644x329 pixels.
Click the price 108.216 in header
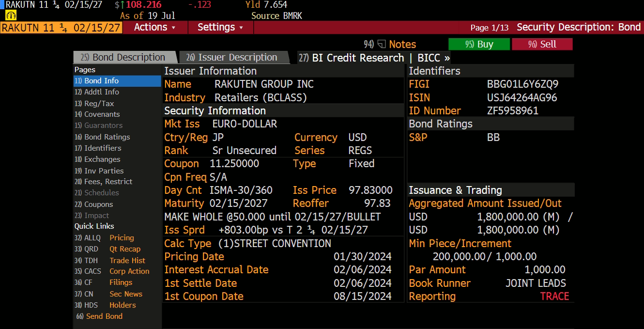point(143,5)
